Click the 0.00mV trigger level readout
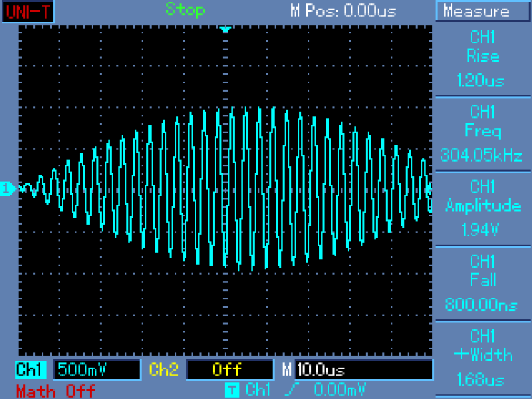532x399 pixels. pos(340,390)
